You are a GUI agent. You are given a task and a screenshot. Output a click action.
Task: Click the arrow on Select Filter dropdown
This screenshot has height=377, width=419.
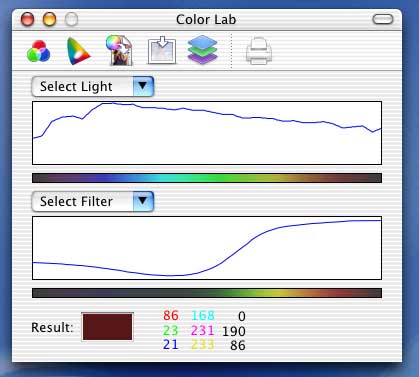pos(143,201)
